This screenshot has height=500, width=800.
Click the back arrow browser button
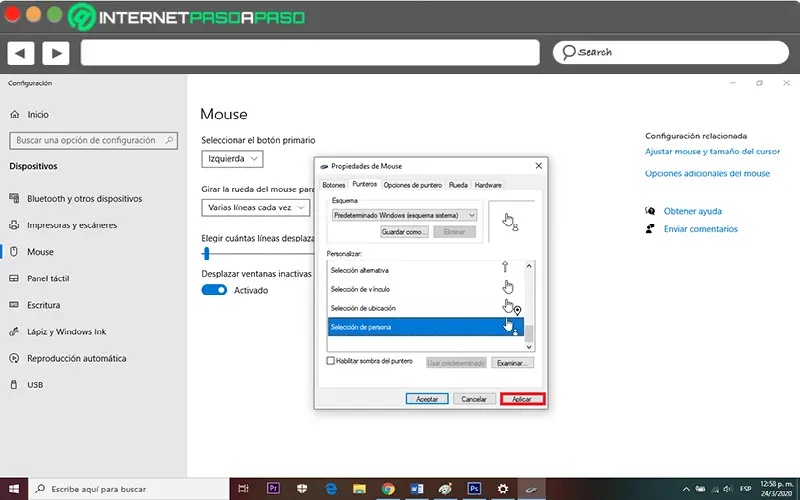(x=20, y=53)
